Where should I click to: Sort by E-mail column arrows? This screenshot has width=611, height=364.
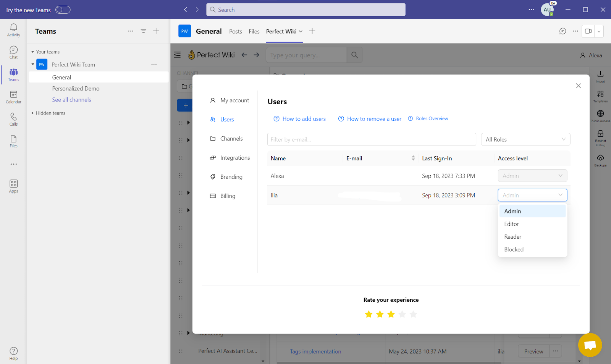pos(413,158)
